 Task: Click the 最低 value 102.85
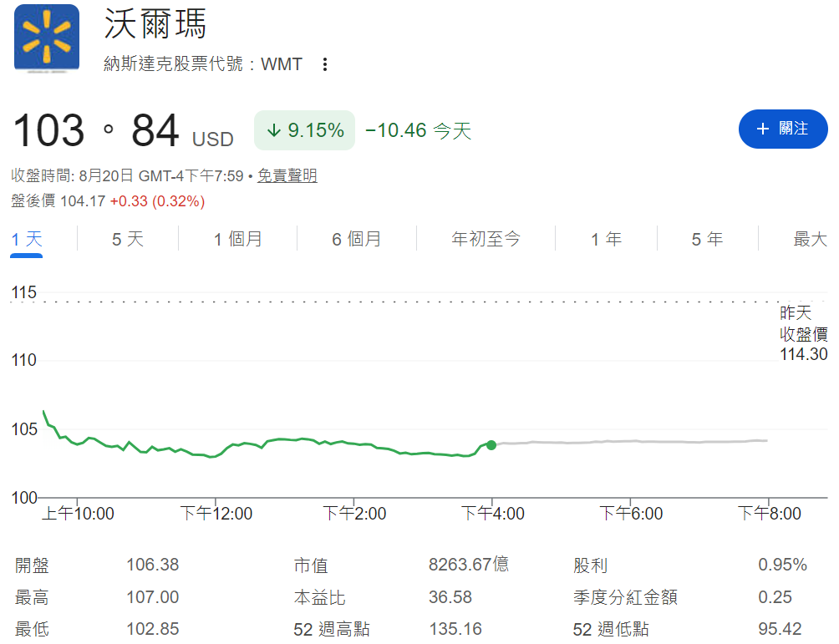[152, 629]
